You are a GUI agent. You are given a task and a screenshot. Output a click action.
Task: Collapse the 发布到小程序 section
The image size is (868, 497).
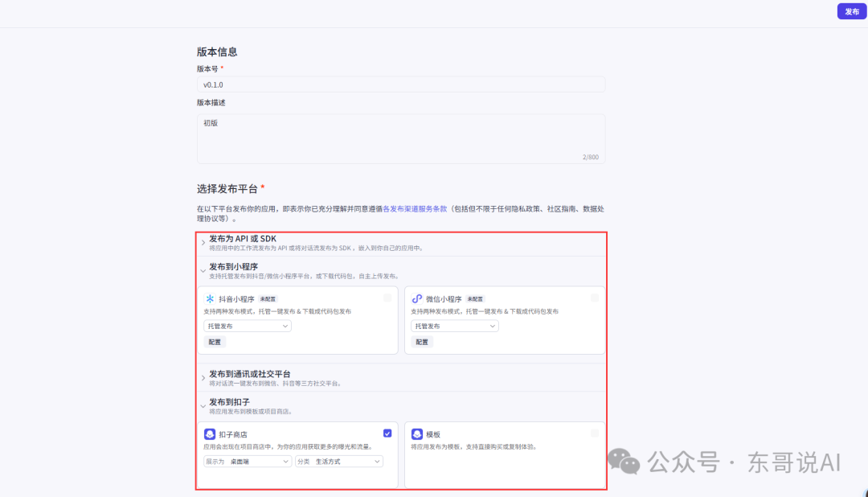click(203, 271)
